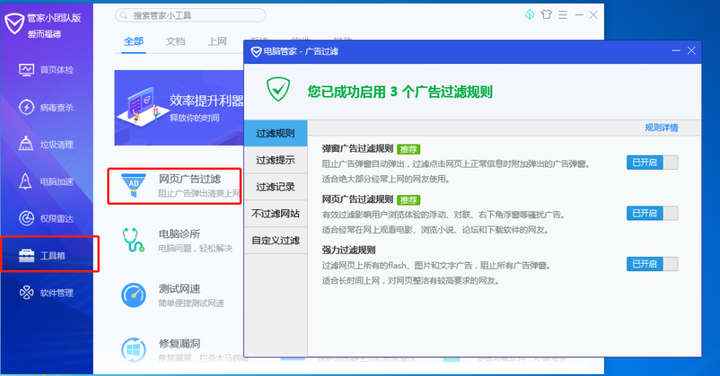Select 电脑加速 rocket icon in sidebar

(25, 181)
